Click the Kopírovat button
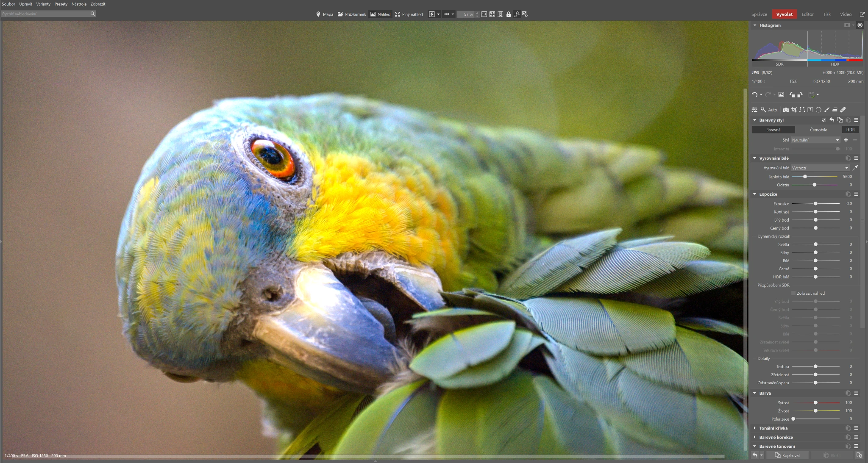The width and height of the screenshot is (868, 463). tap(787, 455)
